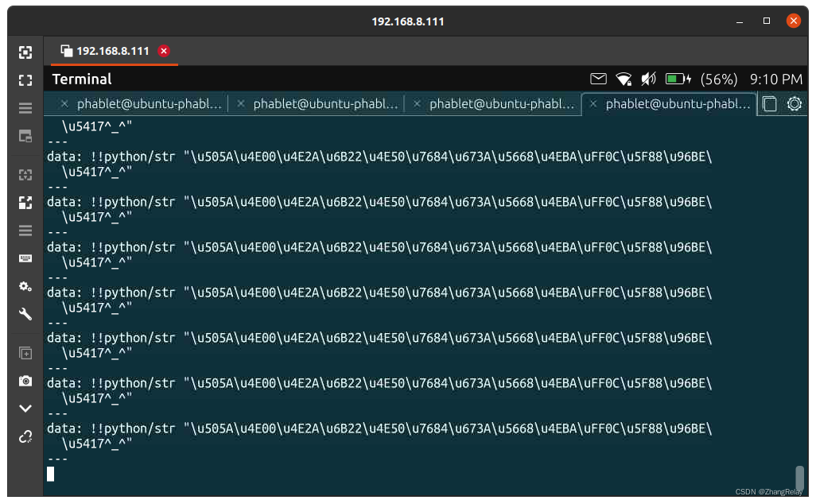Click the dimmed dashed-frame scaling icon
The image size is (816, 504).
pos(25,175)
